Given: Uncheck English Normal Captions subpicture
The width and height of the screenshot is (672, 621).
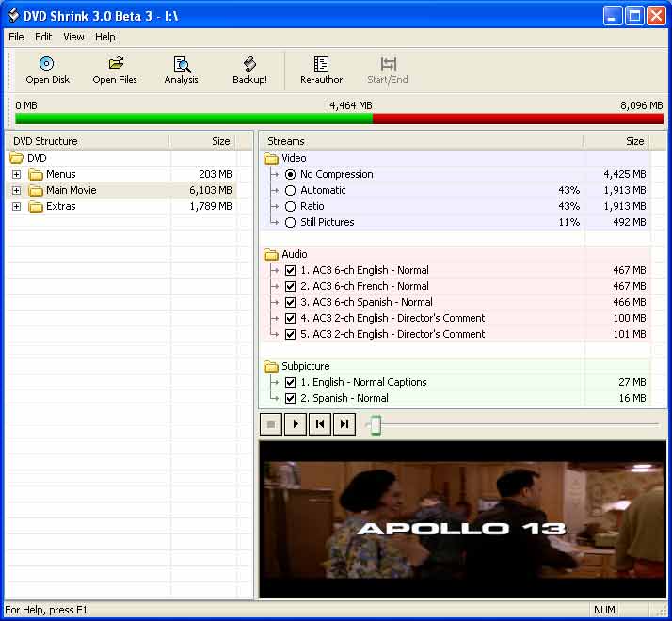Looking at the screenshot, I should point(290,382).
